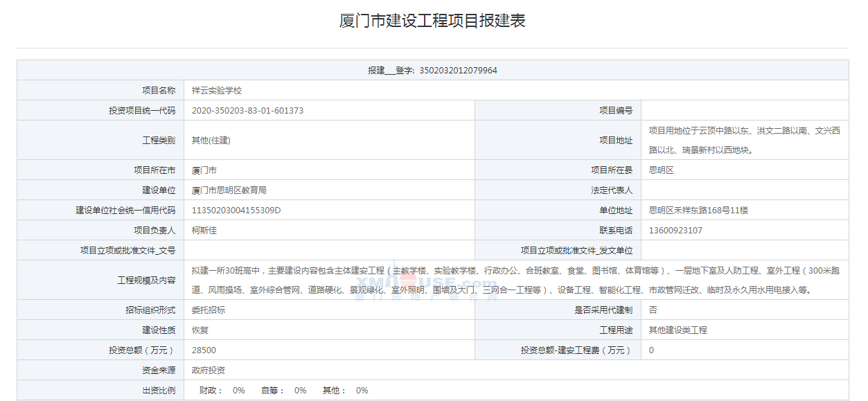This screenshot has width=868, height=401.
Task: Click the 项目立项或批准文件_文号 label
Action: pyautogui.click(x=127, y=251)
